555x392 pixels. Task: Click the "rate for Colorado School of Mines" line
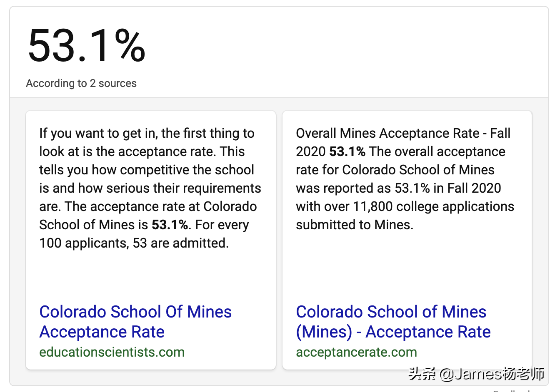(395, 170)
